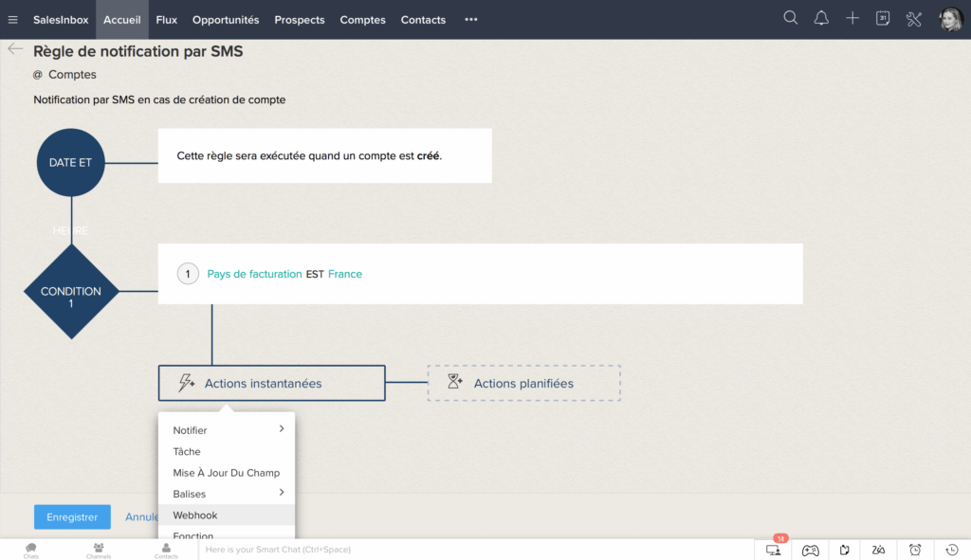Viewport: 971px width, 560px height.
Task: Click the plus create icon
Action: 852,18
